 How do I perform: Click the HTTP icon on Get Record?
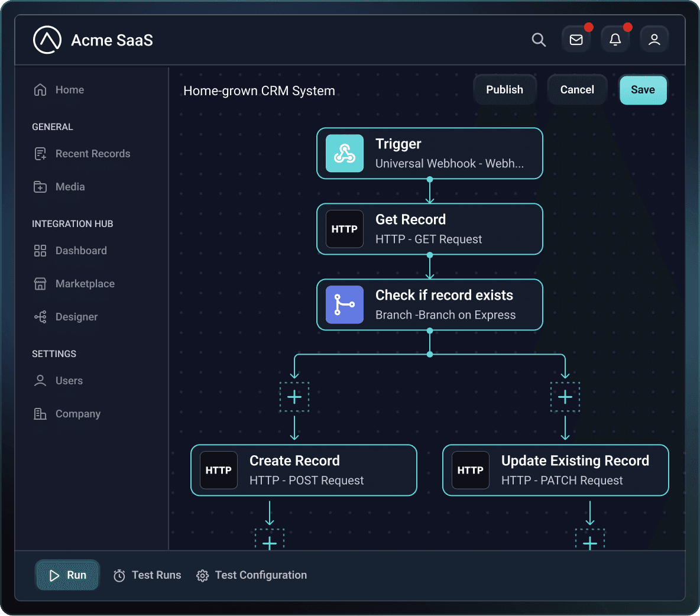344,229
